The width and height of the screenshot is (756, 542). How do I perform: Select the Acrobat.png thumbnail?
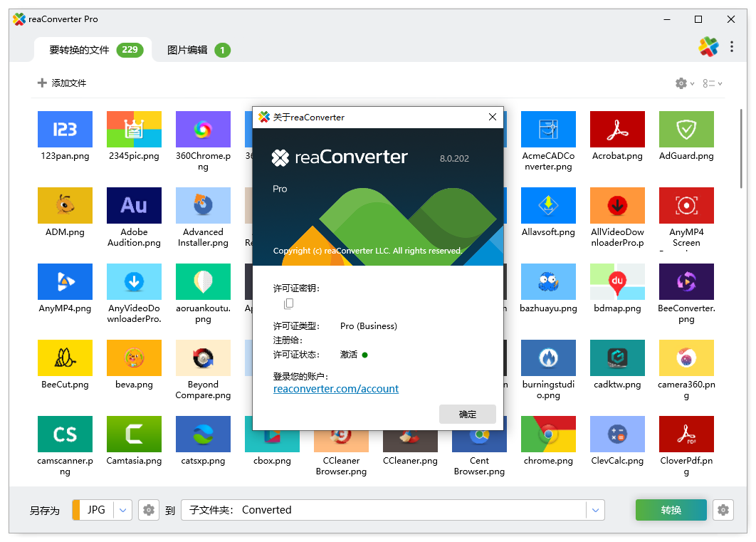[x=617, y=129]
